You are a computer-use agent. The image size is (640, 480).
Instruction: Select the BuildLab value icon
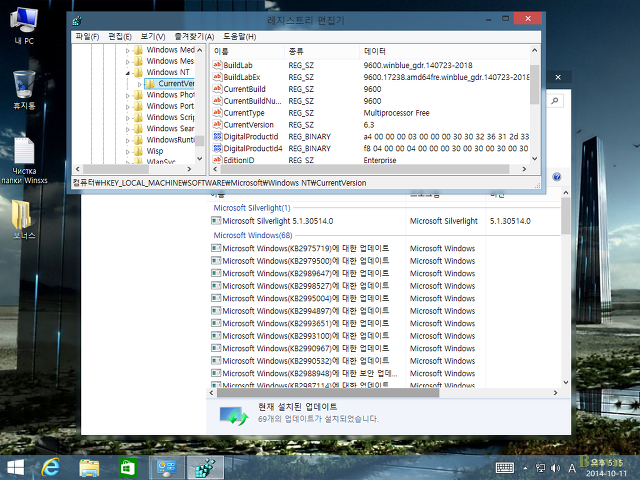(217, 65)
